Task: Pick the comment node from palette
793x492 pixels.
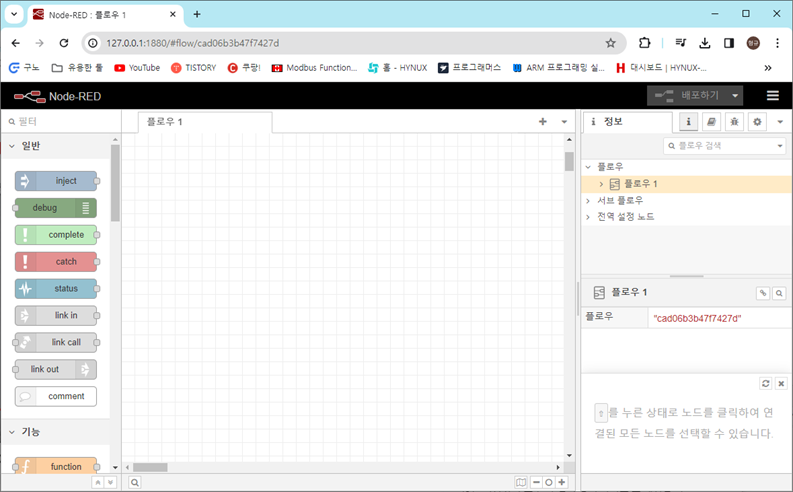Action: 56,396
